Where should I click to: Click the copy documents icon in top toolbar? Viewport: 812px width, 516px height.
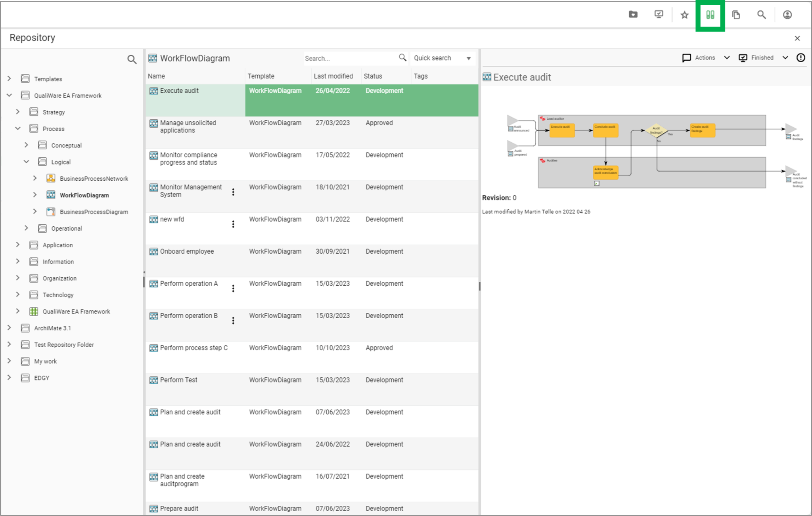coord(736,15)
